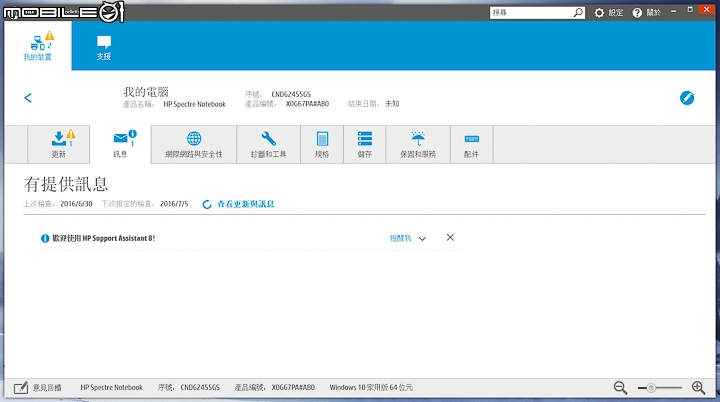
Task: Click the last check date 2016/6/30
Action: coord(76,204)
